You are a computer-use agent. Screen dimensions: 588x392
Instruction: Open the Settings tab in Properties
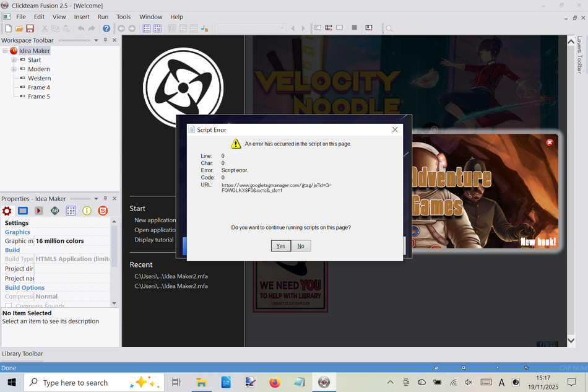tap(7, 211)
